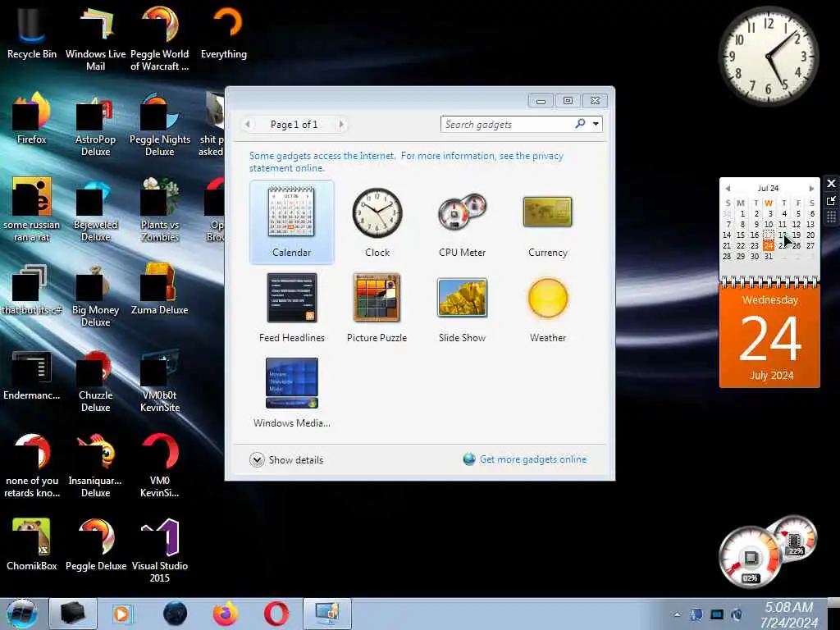
Task: Select Chuzzle Deluxe desktop icon
Action: point(95,381)
